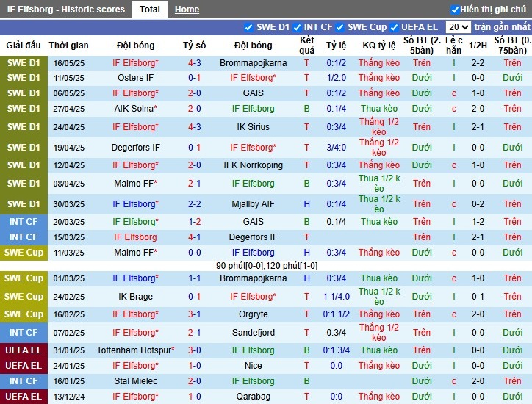Uncheck the SWE D1 filter checkbox
Image resolution: width=532 pixels, height=404 pixels.
pos(248,27)
